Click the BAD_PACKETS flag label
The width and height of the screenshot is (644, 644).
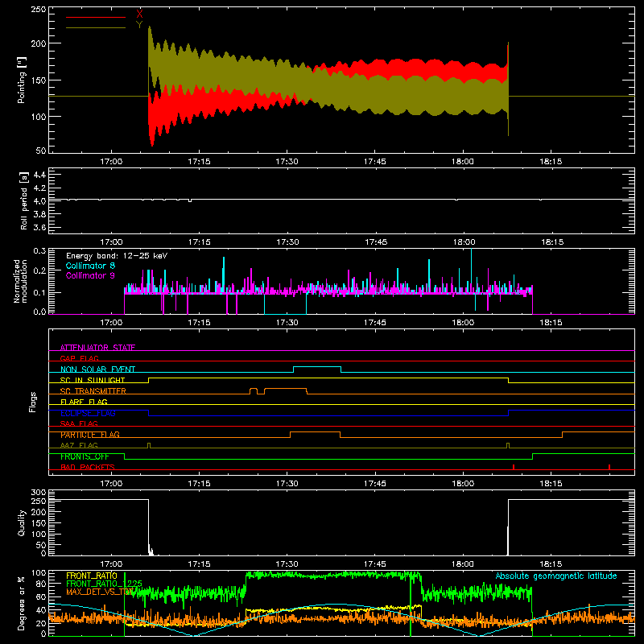(88, 467)
